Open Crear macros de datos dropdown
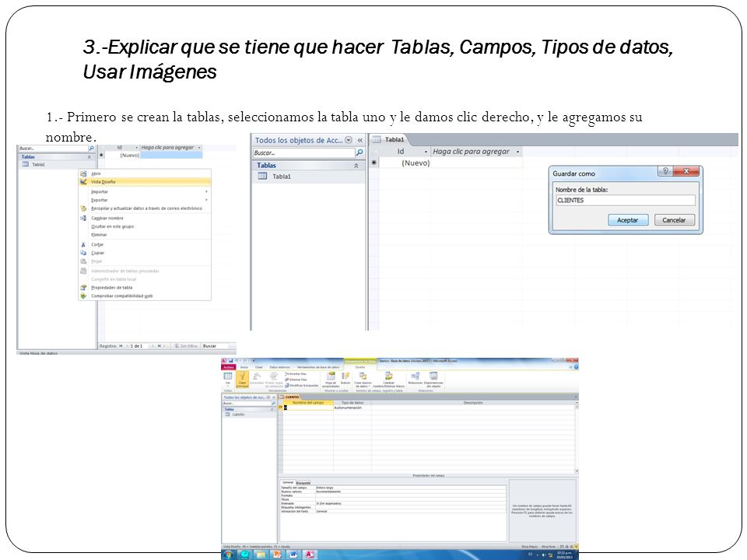 [363, 380]
